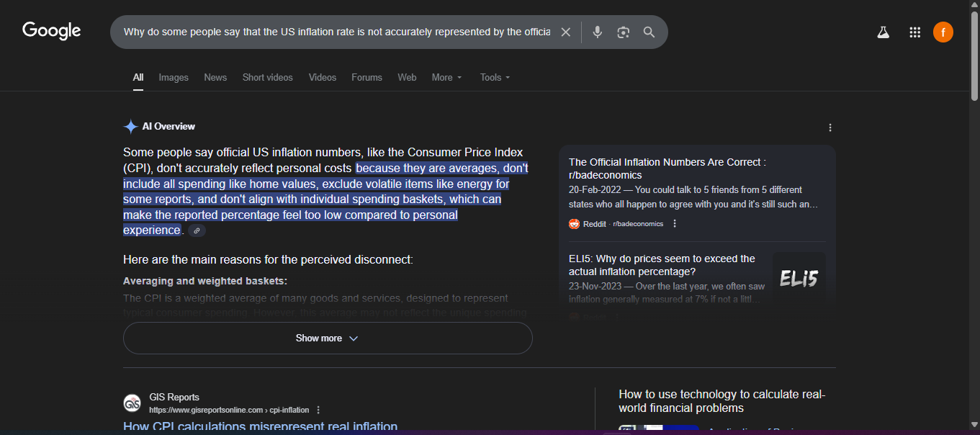Screen dimensions: 980x435
Task: Open 'The Official Inflation Numbers Are Correct' source
Action: 667,169
